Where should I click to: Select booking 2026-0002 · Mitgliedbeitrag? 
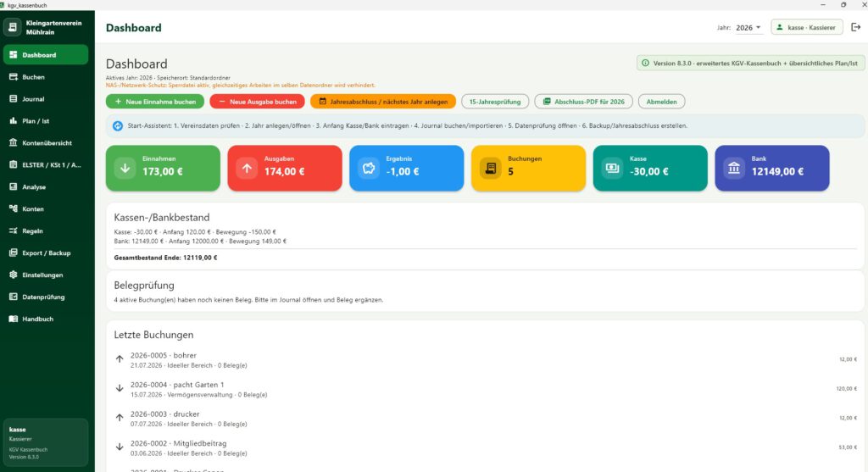click(x=486, y=447)
